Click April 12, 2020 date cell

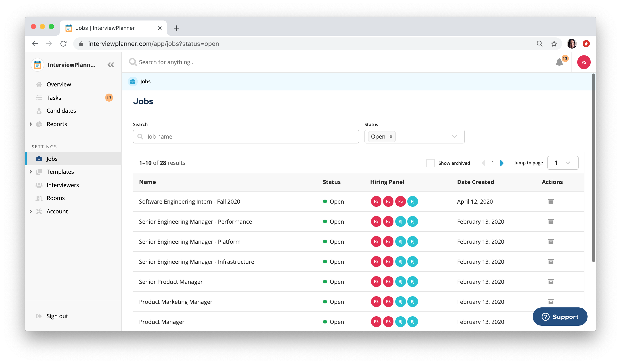pos(475,201)
